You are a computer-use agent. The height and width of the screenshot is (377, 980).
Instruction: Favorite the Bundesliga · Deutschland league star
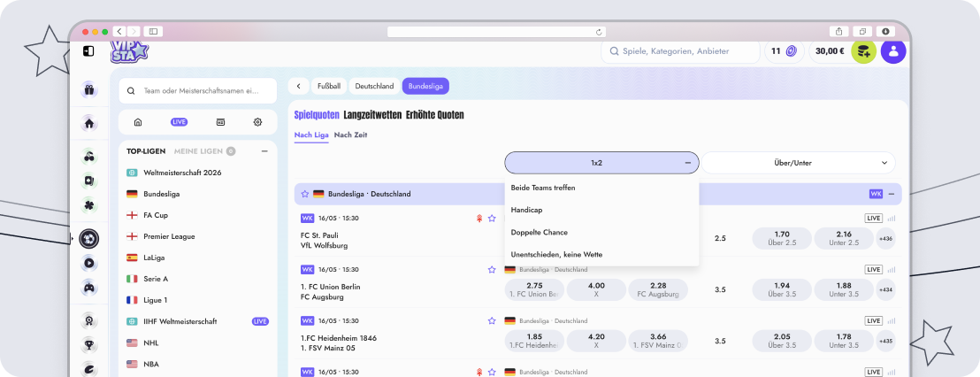click(305, 194)
